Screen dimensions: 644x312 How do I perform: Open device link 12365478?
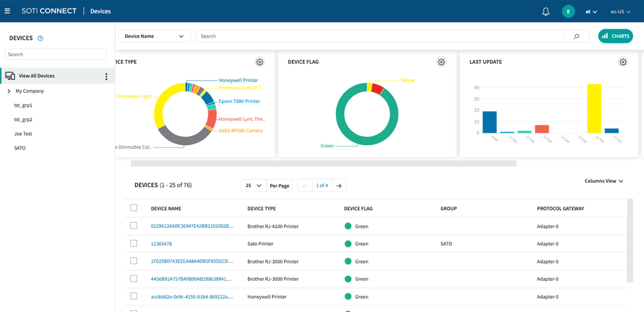tap(163, 243)
